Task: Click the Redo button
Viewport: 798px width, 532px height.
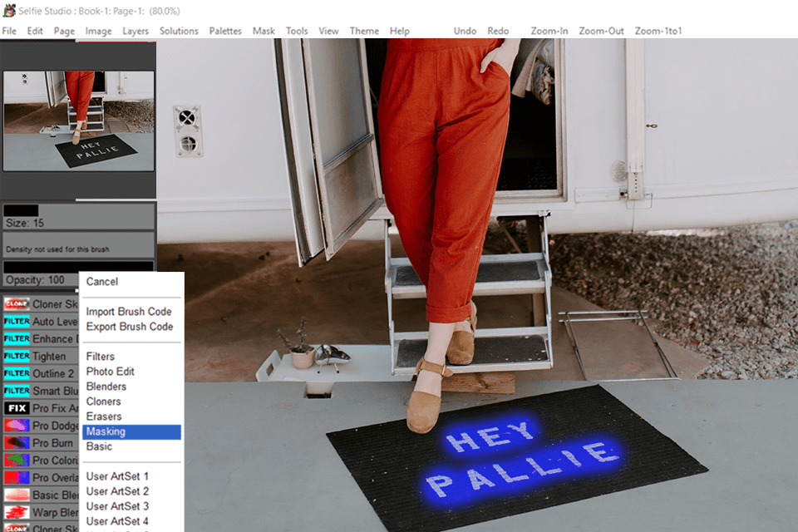Action: pos(498,31)
